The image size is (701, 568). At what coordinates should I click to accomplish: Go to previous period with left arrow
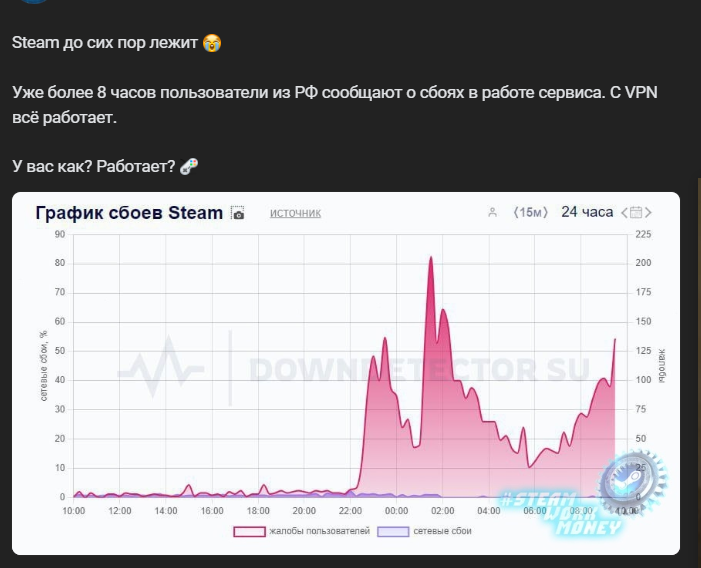tap(625, 213)
